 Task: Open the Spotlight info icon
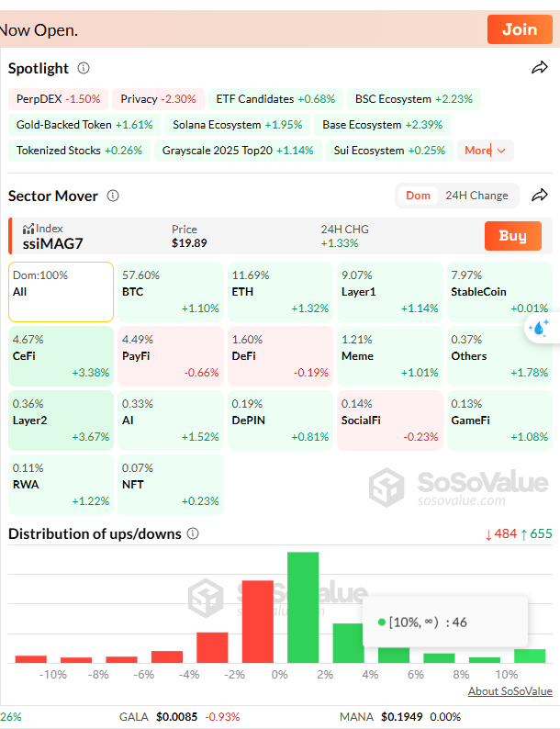click(84, 68)
